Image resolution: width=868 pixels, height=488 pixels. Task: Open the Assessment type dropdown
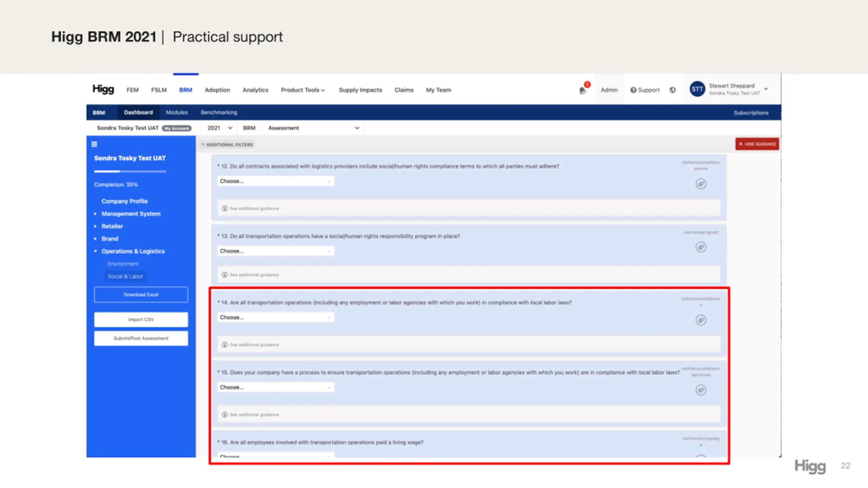(x=314, y=128)
